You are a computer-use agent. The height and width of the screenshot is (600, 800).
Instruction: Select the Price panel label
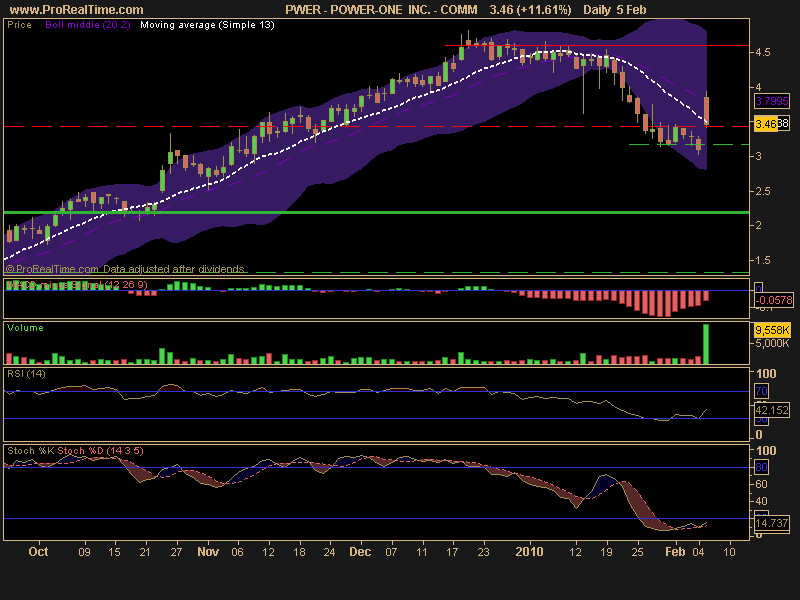(x=19, y=25)
